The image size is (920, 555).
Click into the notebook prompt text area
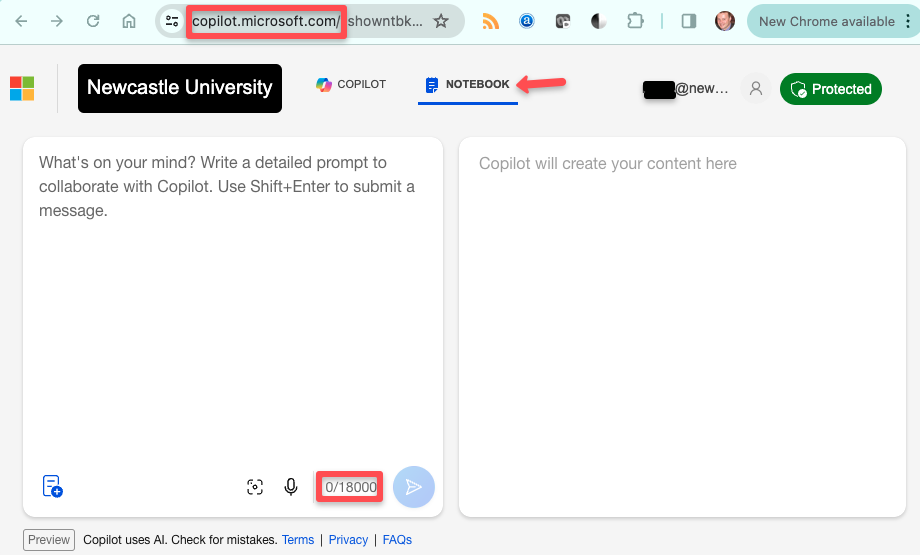click(232, 300)
